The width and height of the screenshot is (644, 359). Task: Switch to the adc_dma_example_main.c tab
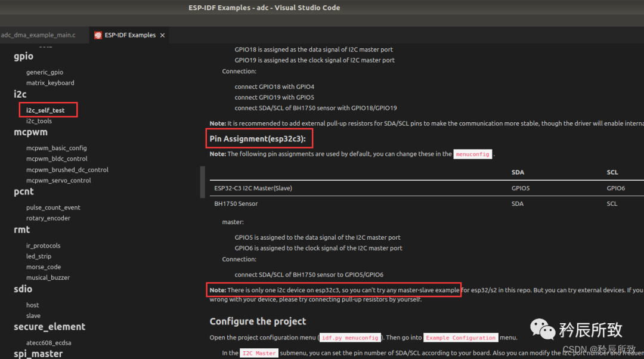[x=38, y=35]
